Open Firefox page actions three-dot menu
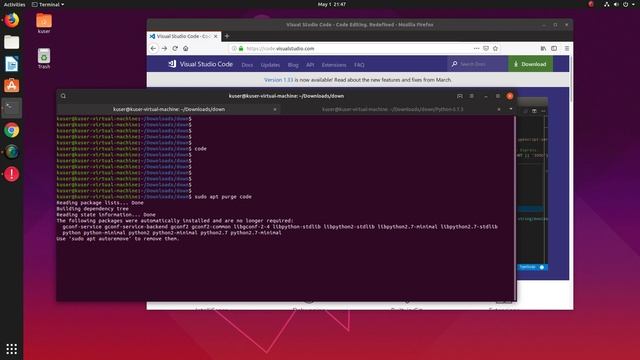The image size is (640, 360). pyautogui.click(x=476, y=48)
